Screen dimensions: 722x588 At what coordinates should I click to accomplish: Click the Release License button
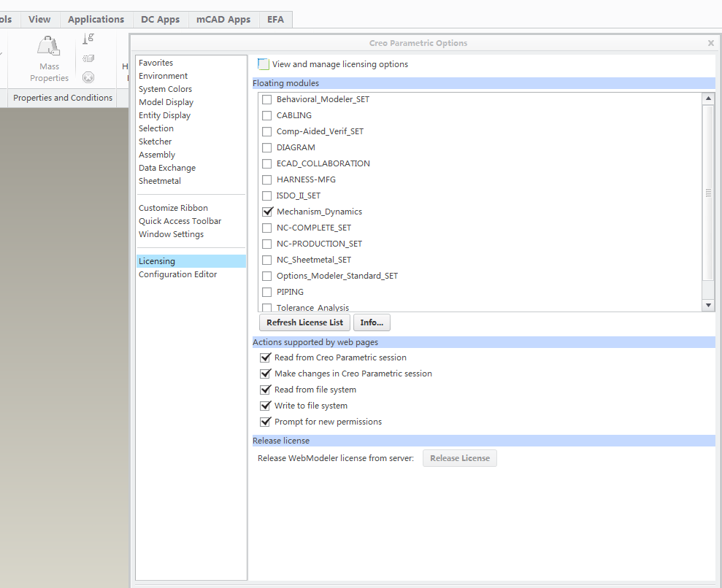(x=460, y=458)
